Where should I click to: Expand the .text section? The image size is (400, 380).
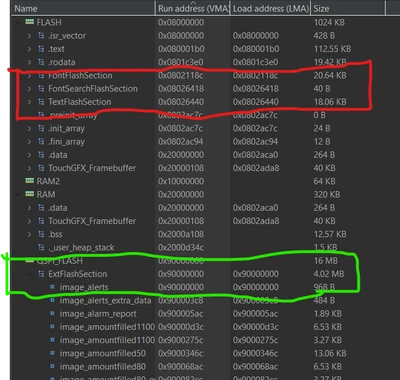coord(29,49)
